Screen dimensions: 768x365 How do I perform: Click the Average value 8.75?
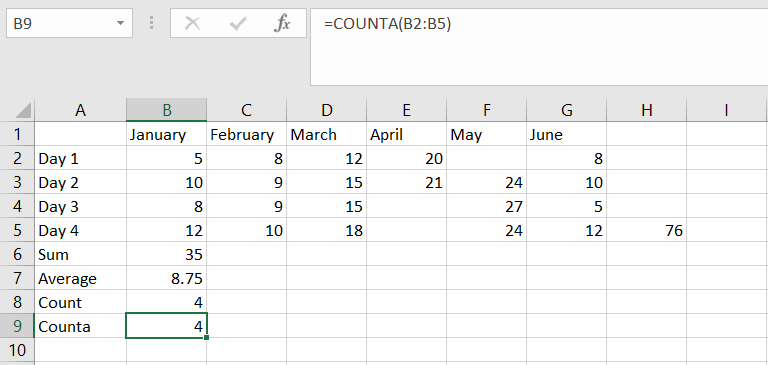(x=167, y=278)
